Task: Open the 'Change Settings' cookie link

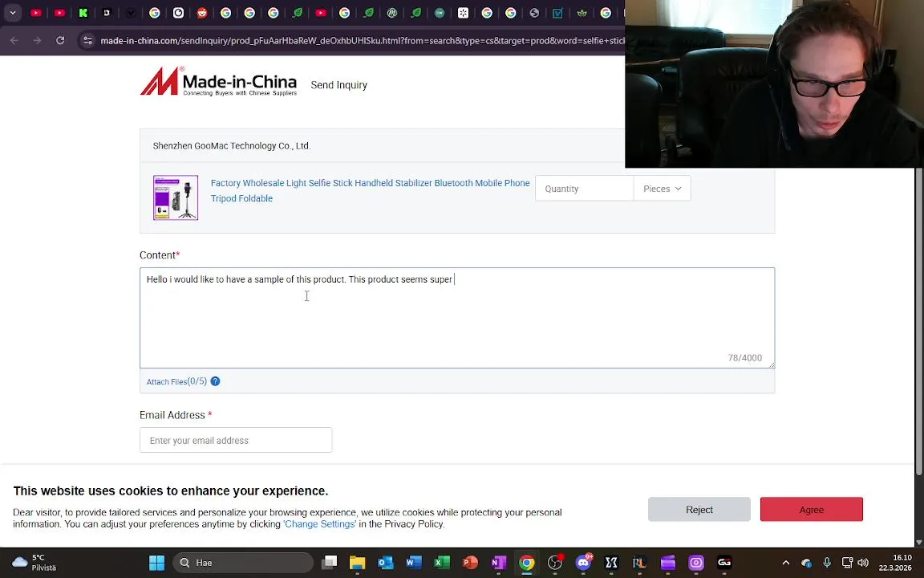Action: pyautogui.click(x=320, y=523)
